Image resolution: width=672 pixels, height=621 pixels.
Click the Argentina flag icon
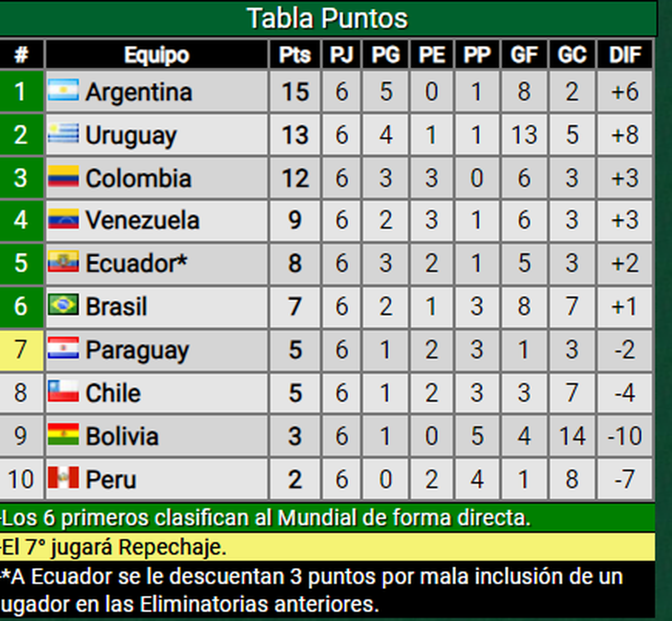tap(63, 91)
